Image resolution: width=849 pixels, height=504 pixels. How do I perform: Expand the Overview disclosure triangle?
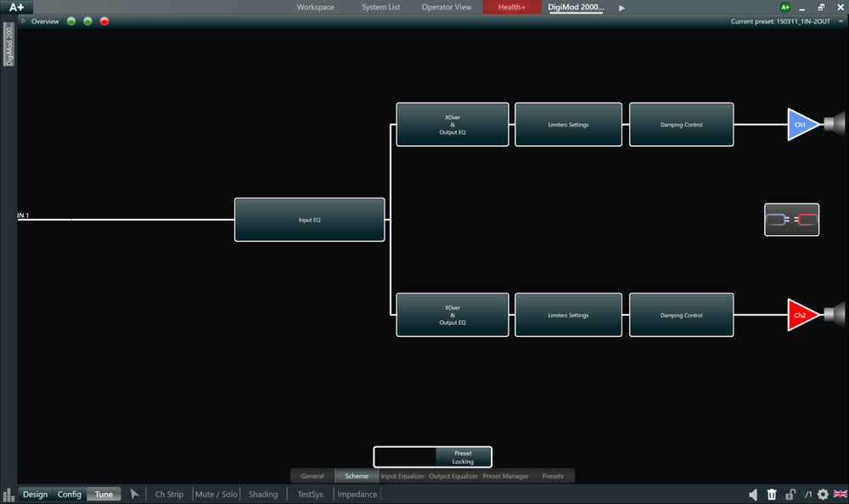24,21
